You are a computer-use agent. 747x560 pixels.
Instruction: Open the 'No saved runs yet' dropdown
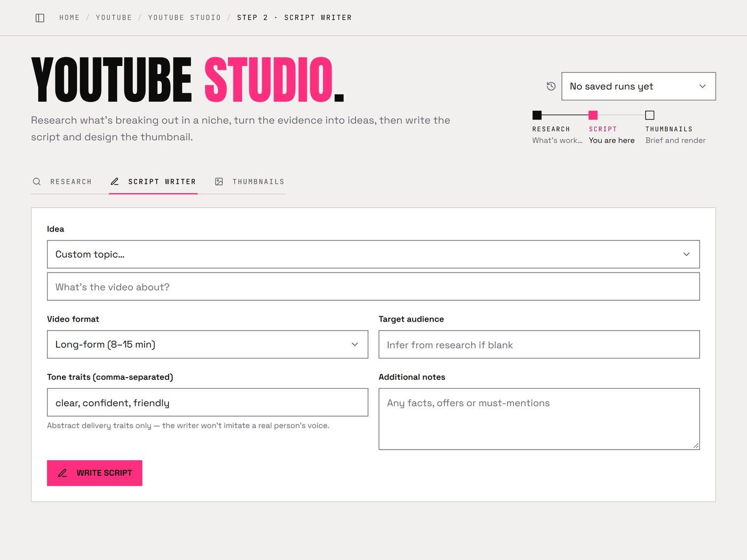tap(639, 86)
